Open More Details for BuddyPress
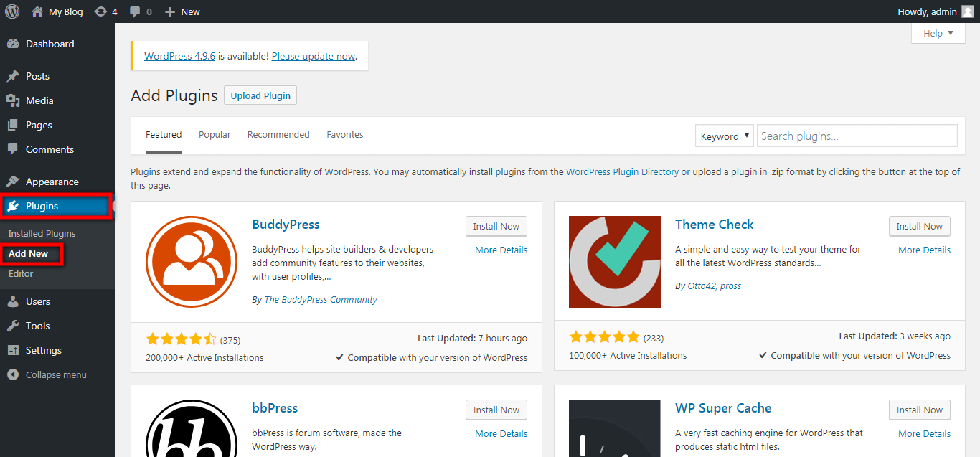 [x=501, y=250]
